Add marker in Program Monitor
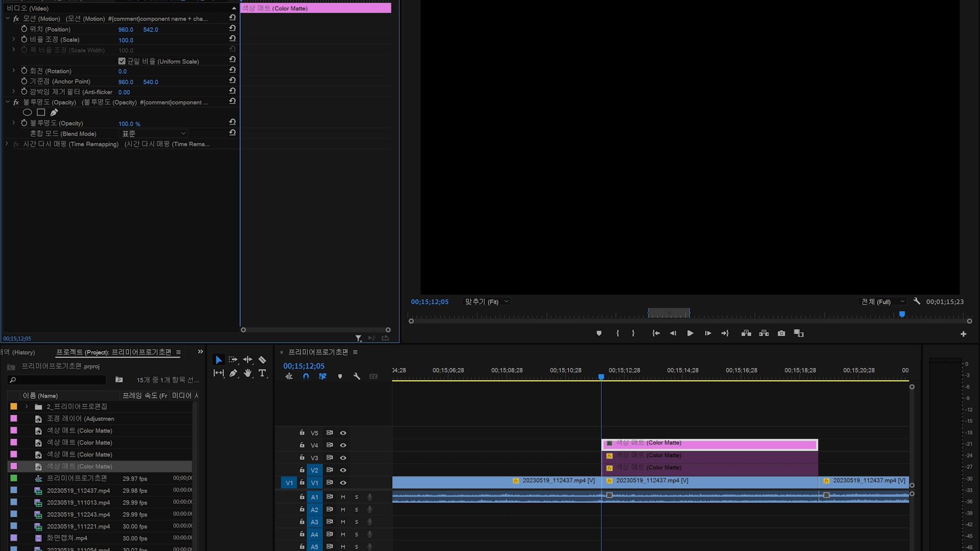980x551 pixels. 599,333
